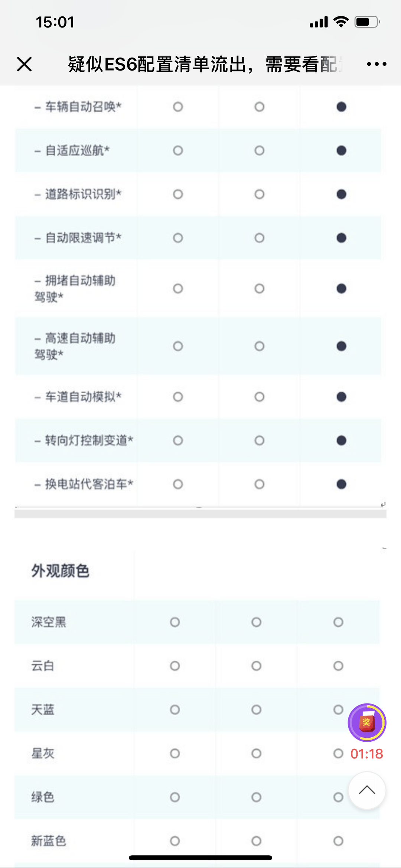
Task: Tap the 01:18 reward countdown timer
Action: [x=367, y=754]
